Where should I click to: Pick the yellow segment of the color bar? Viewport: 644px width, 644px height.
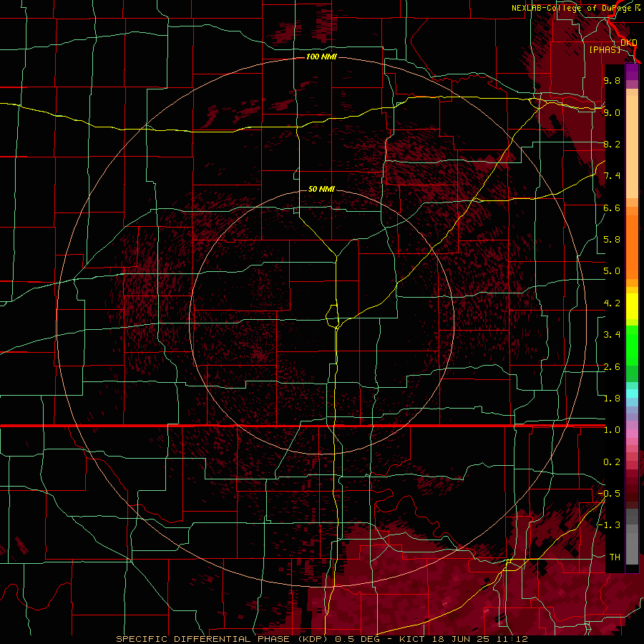[632, 306]
